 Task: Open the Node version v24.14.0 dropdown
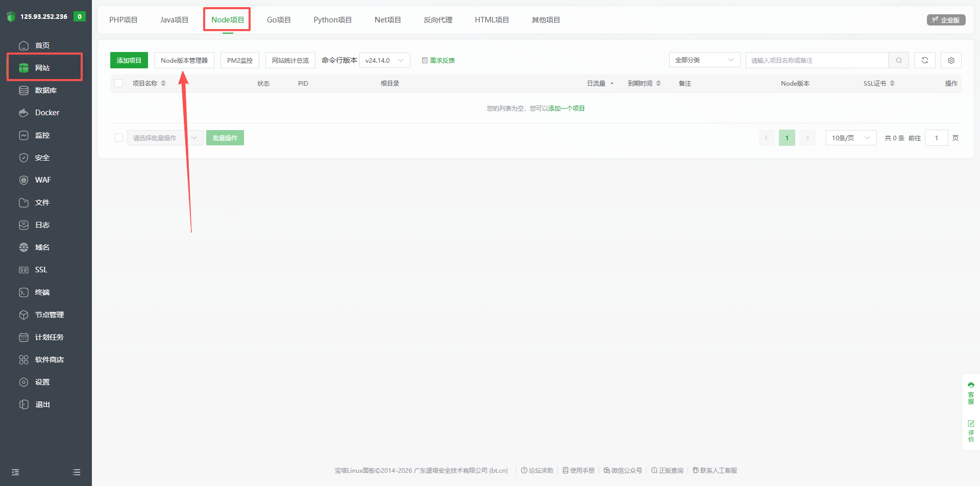(384, 60)
